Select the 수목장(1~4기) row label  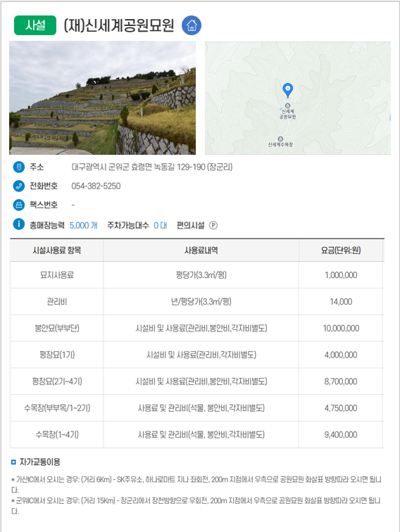[x=57, y=435]
